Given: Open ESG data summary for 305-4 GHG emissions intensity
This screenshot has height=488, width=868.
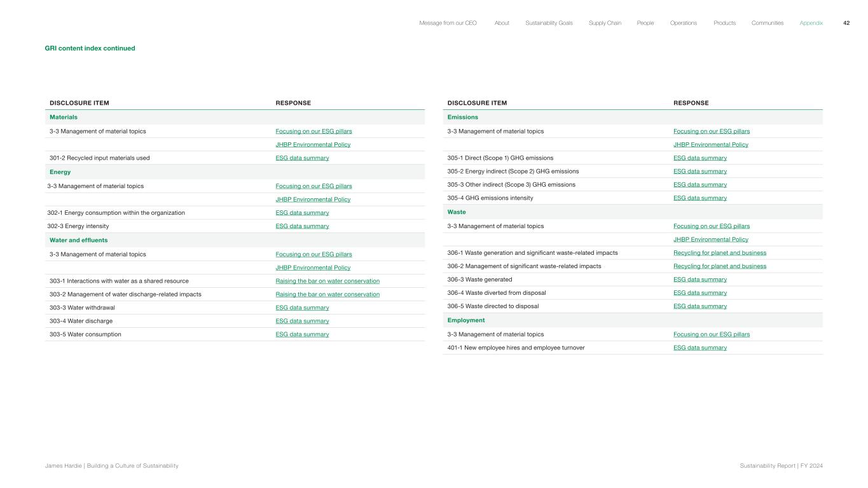Looking at the screenshot, I should (x=699, y=198).
